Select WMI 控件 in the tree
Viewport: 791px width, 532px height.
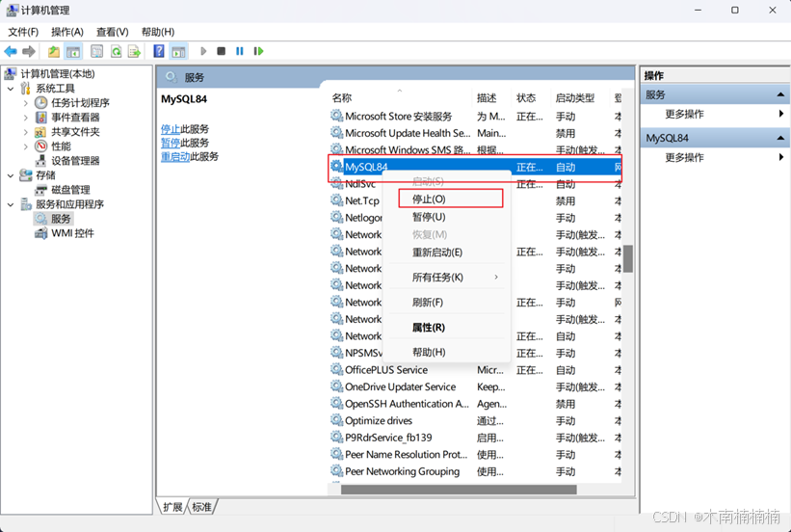coord(72,233)
